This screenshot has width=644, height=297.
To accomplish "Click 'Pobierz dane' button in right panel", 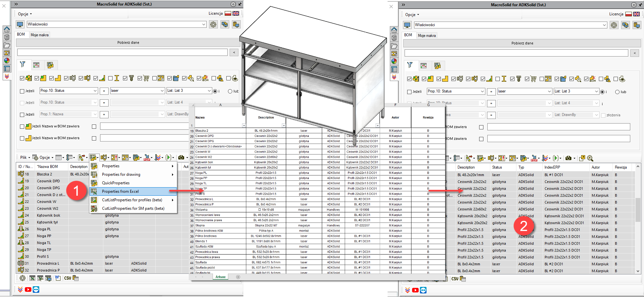I will [522, 43].
